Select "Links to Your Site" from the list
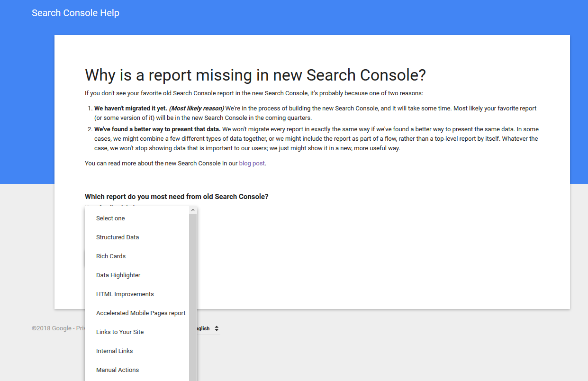The image size is (588, 381). 120,332
